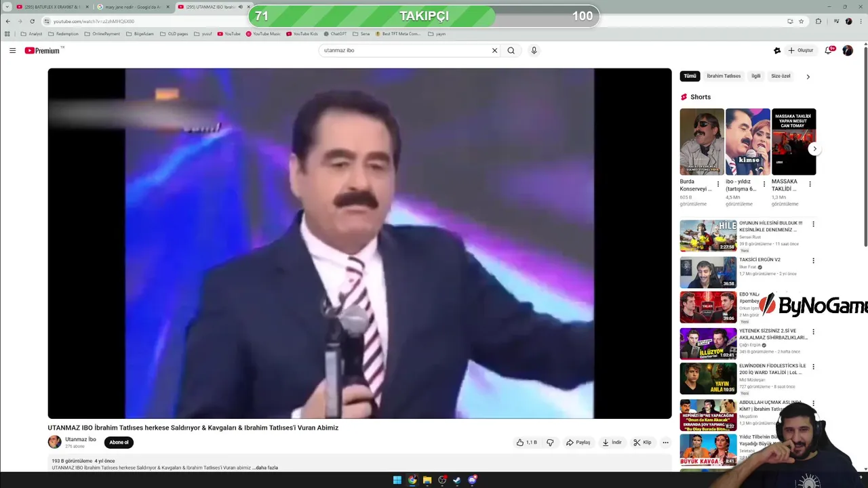Image resolution: width=868 pixels, height=488 pixels.
Task: Expand description with ...daha fazla
Action: coord(265,468)
